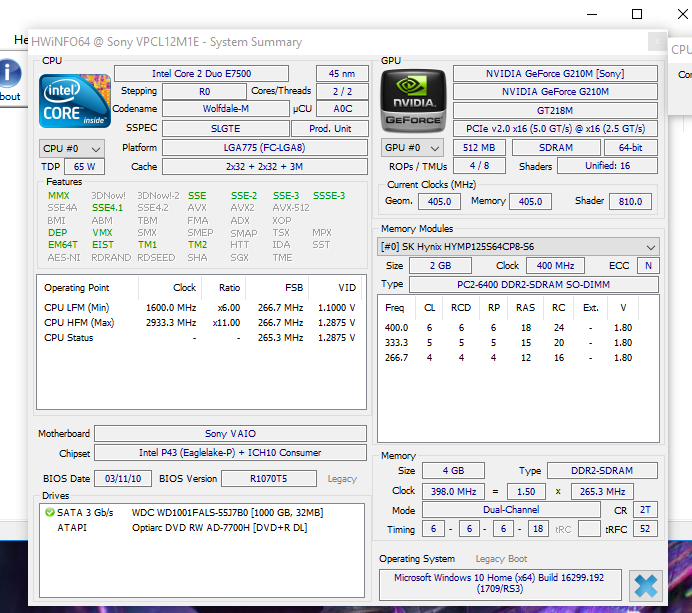Click the tRFC 52 value
692x613 pixels.
coord(645,529)
